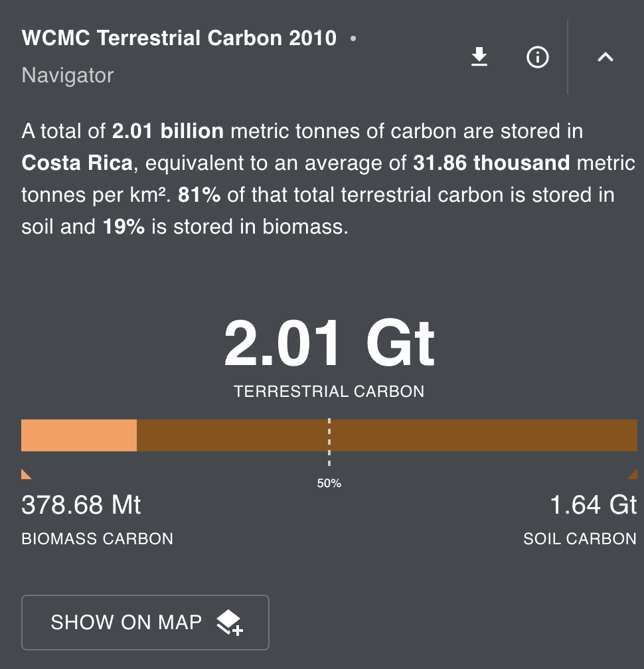Click the SOIL CARBON label
644x669 pixels.
580,538
